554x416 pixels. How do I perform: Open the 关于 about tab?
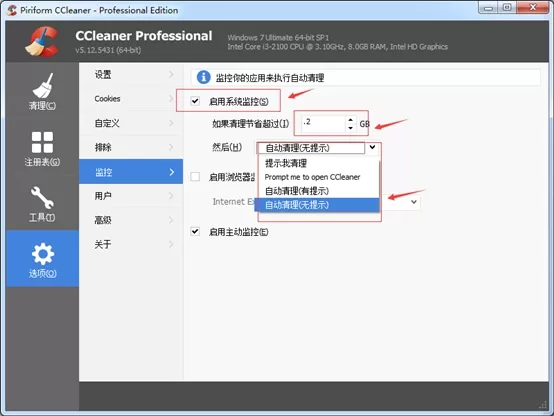point(131,244)
